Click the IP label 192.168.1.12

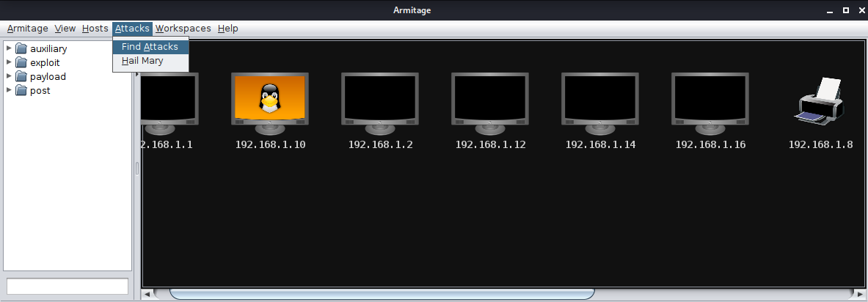click(491, 145)
